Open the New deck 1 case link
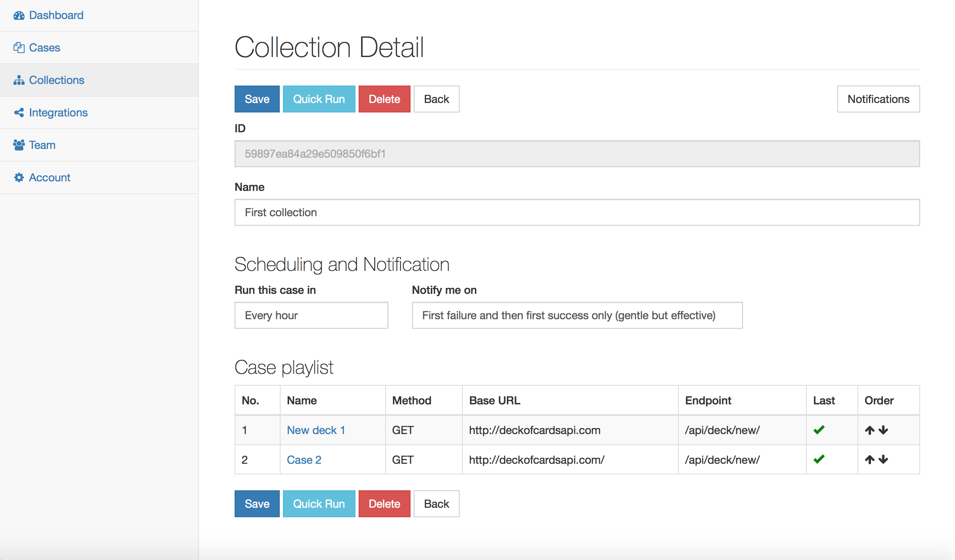The width and height of the screenshot is (955, 560). (316, 430)
